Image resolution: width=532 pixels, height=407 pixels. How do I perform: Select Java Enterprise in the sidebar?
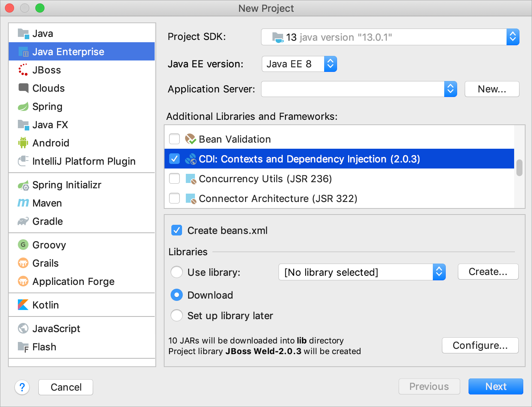68,52
